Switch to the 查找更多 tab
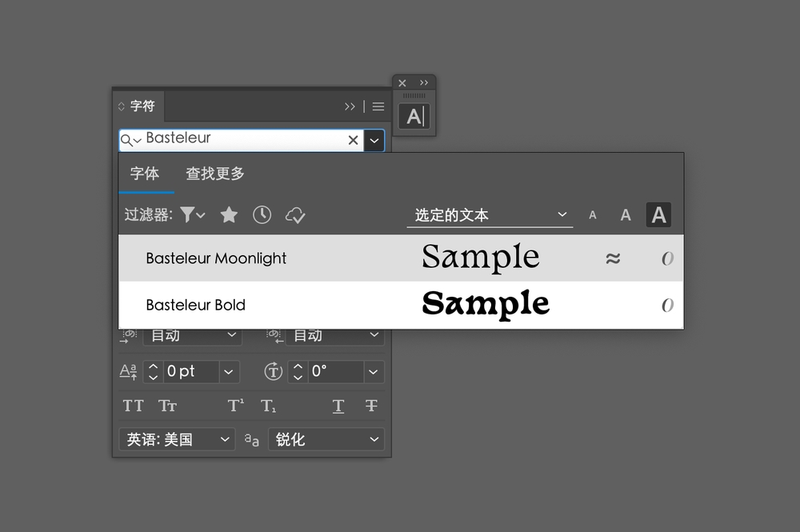This screenshot has height=532, width=800. coord(215,174)
